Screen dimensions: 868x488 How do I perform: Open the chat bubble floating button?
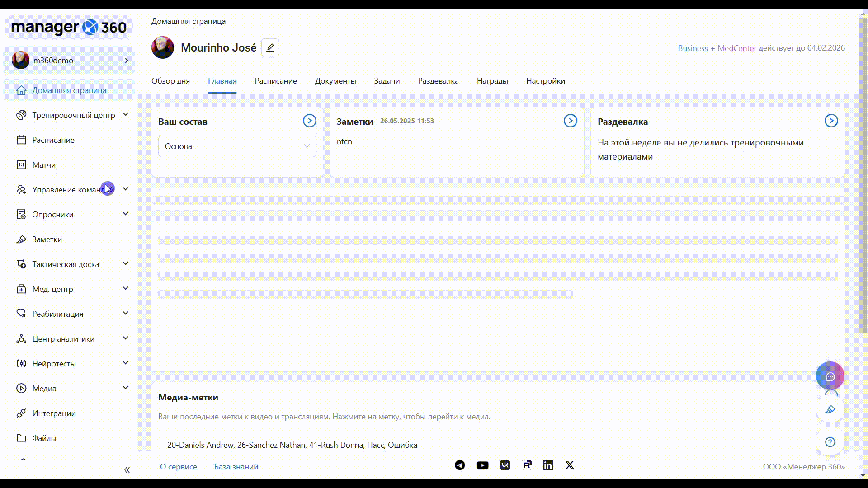point(830,376)
